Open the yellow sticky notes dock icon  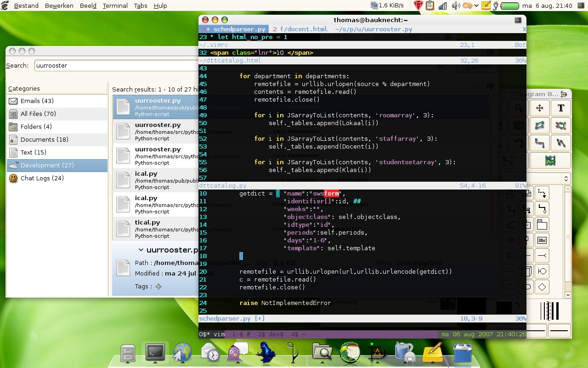432,353
